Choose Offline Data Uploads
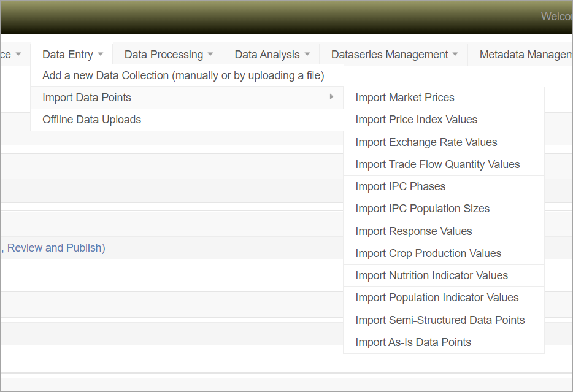Viewport: 573px width, 392px height. point(91,120)
